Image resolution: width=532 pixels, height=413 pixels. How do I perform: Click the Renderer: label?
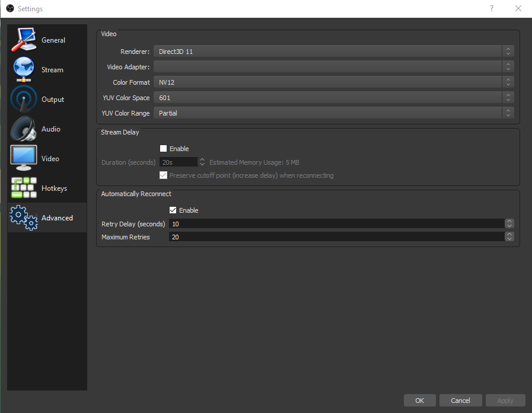point(135,52)
